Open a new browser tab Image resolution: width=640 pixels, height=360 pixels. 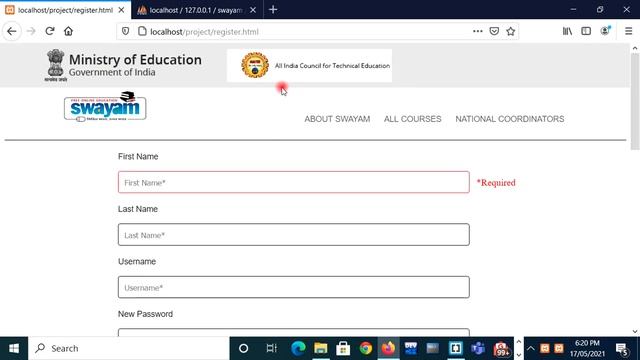pyautogui.click(x=273, y=9)
